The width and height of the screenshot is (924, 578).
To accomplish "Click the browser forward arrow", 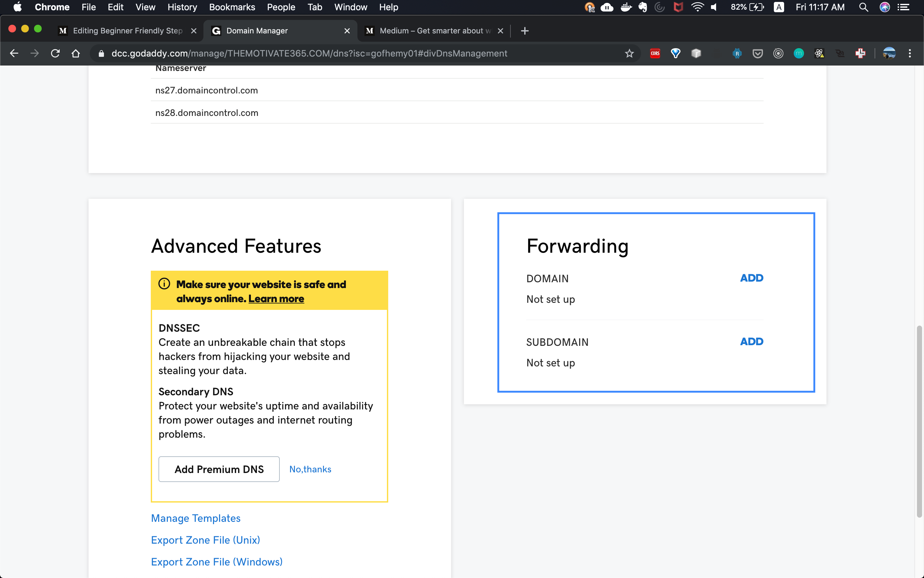I will [35, 54].
